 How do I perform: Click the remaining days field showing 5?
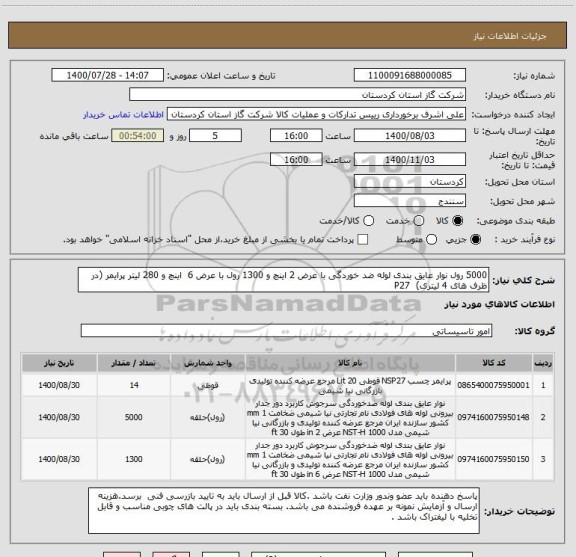point(215,136)
